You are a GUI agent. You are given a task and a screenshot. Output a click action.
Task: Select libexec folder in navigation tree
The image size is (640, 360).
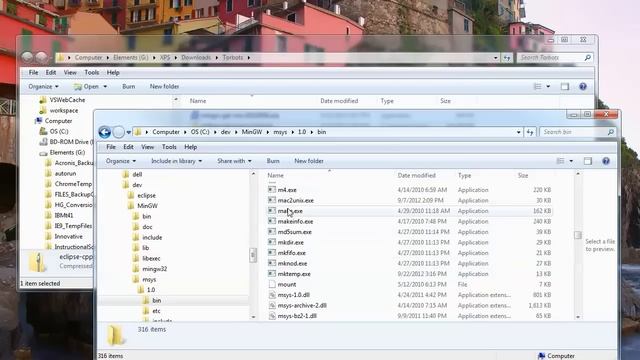click(x=151, y=258)
